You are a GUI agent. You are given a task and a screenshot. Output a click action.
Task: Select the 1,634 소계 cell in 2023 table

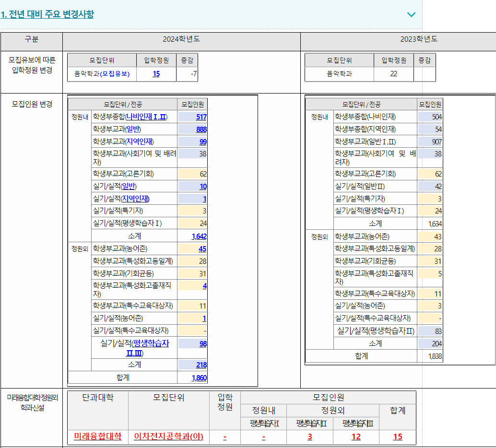click(430, 224)
